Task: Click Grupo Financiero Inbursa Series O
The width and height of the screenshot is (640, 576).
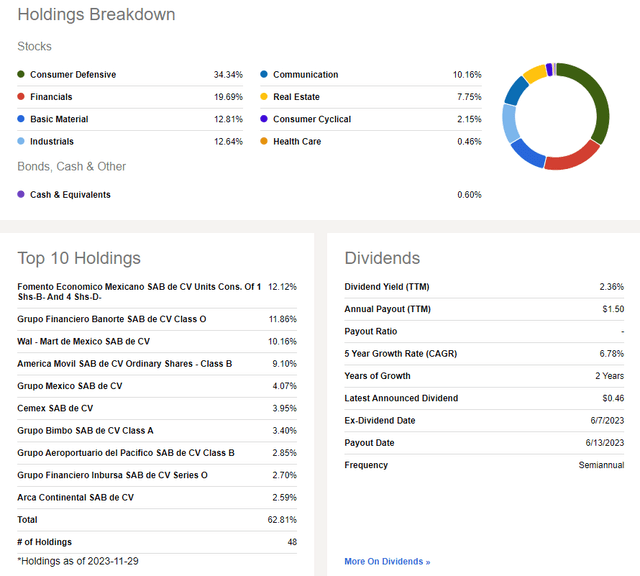Action: pos(112,475)
